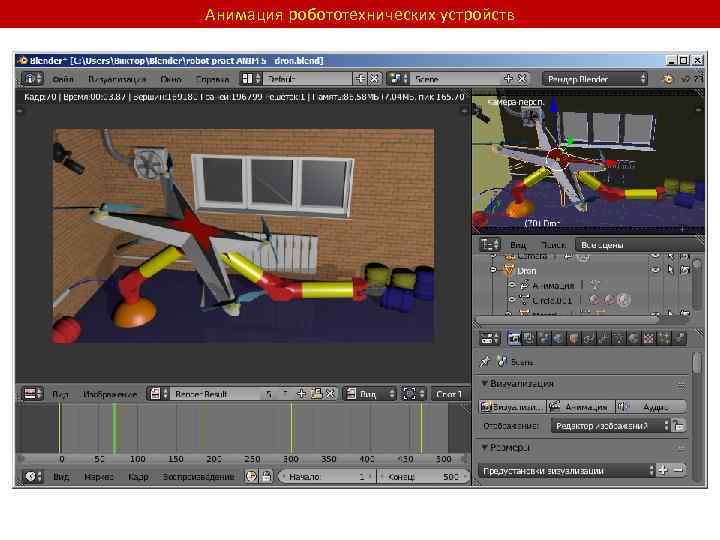
Task: Toggle visibility eye for Dron
Action: tap(655, 270)
